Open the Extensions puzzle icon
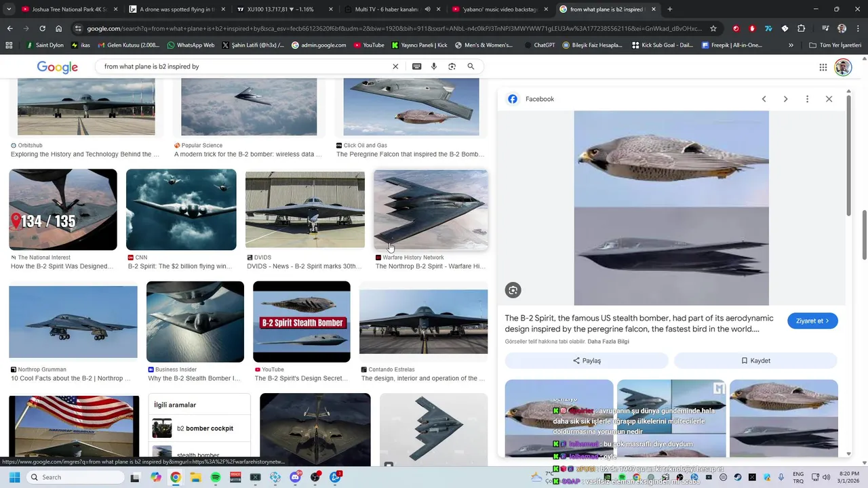Image resolution: width=868 pixels, height=488 pixels. coord(801,28)
